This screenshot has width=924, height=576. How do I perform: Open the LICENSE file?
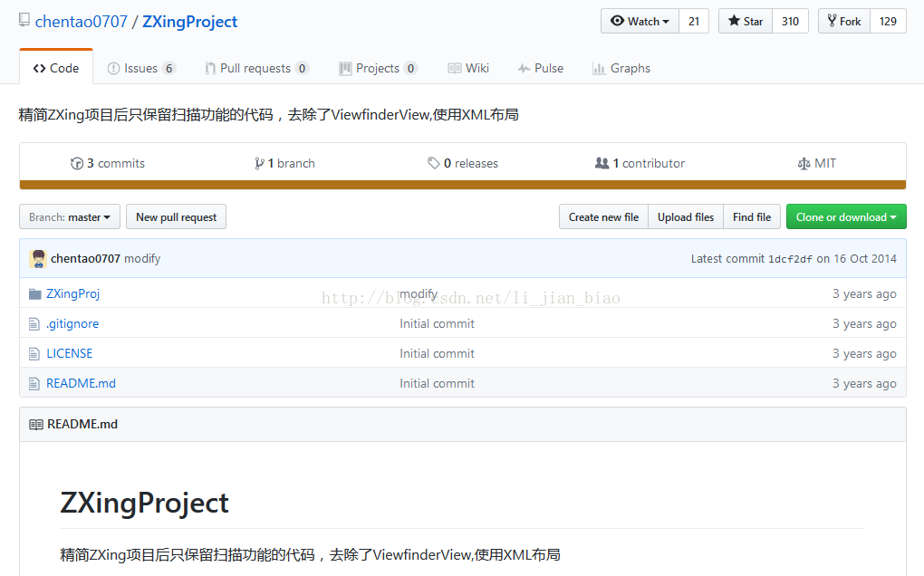[70, 353]
